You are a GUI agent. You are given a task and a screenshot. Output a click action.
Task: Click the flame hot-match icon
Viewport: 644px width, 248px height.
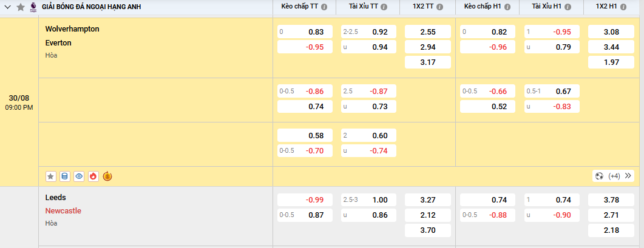(93, 176)
